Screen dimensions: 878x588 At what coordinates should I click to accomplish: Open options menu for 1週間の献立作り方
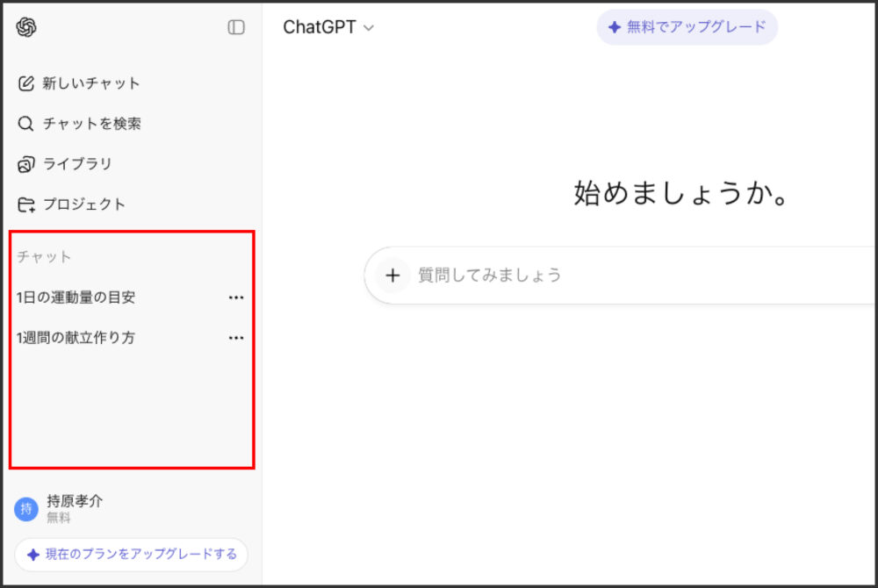pyautogui.click(x=235, y=337)
